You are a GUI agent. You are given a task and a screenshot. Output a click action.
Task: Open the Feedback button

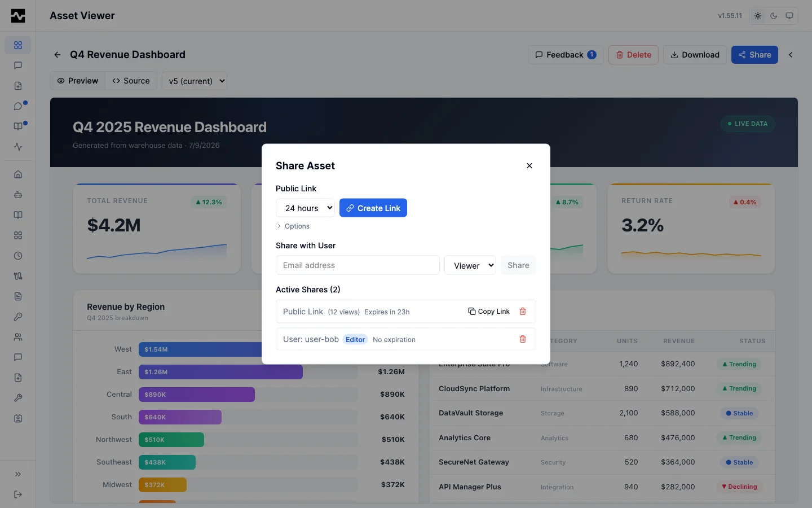click(566, 55)
